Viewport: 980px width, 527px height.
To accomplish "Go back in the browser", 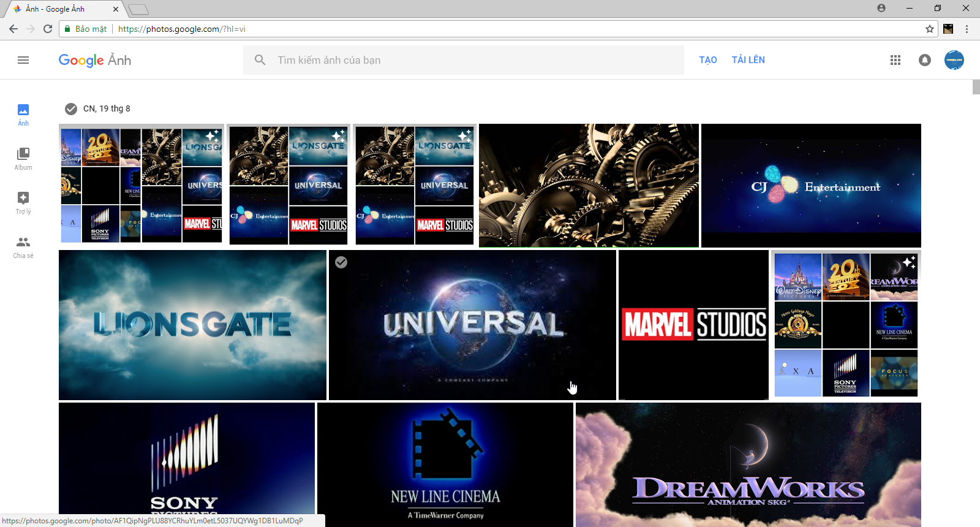I will (x=13, y=29).
